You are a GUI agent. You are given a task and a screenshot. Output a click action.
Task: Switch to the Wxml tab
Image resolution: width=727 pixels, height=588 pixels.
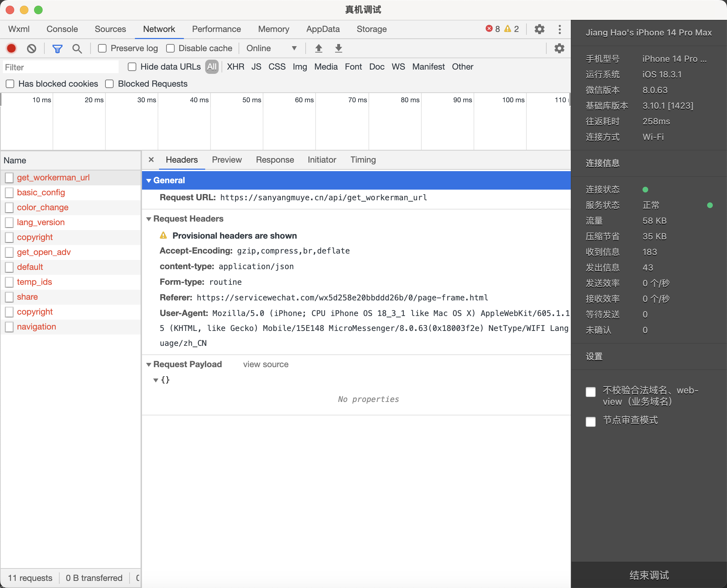point(19,29)
